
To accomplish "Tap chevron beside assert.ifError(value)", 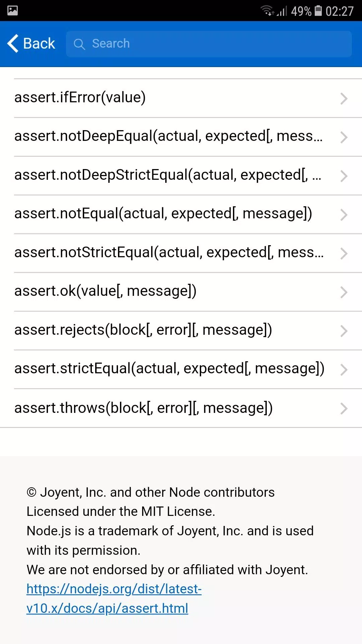I will [x=344, y=99].
